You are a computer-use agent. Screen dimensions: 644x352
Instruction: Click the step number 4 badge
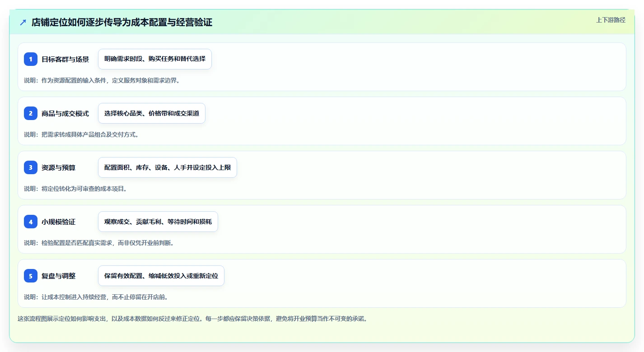tap(31, 222)
